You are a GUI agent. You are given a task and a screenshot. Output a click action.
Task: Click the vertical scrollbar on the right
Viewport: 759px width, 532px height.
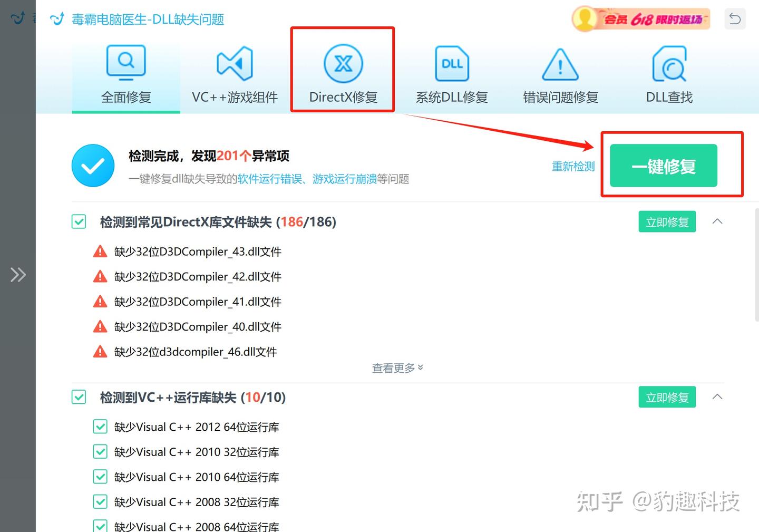[x=757, y=265]
